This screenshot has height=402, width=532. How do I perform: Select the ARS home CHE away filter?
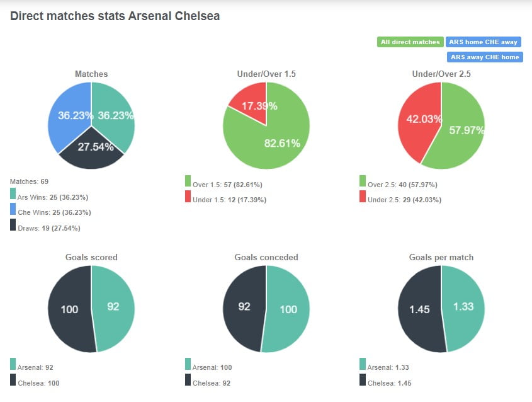(x=484, y=42)
